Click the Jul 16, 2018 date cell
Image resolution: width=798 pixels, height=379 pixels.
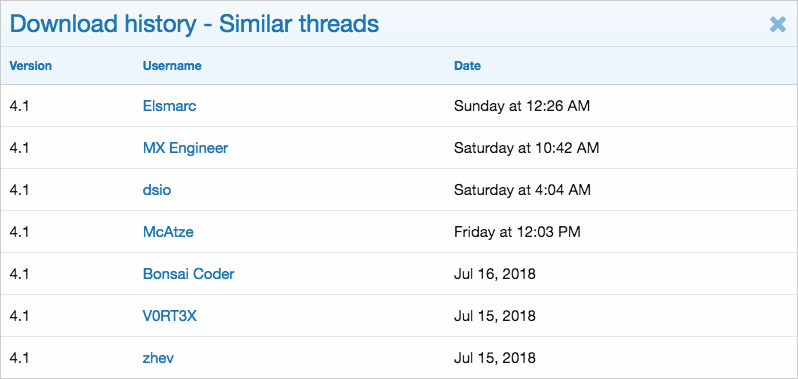(495, 274)
